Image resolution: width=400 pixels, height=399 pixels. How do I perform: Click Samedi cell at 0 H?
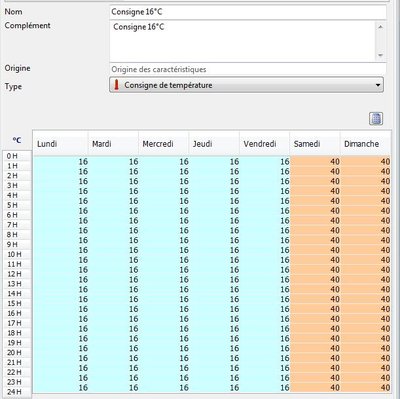pos(315,162)
